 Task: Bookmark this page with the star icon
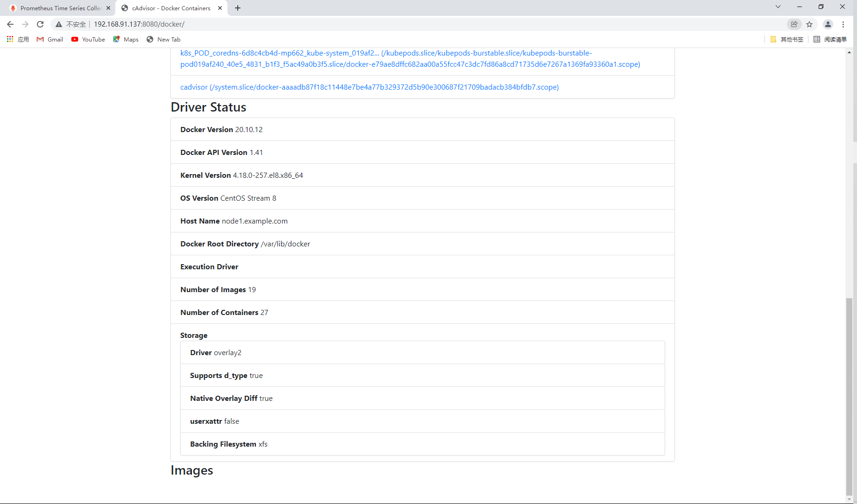809,24
